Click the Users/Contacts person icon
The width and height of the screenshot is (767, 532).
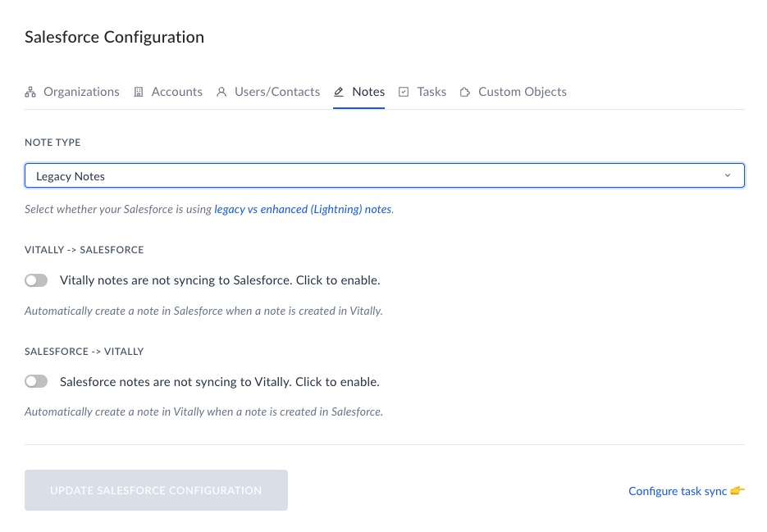(221, 92)
